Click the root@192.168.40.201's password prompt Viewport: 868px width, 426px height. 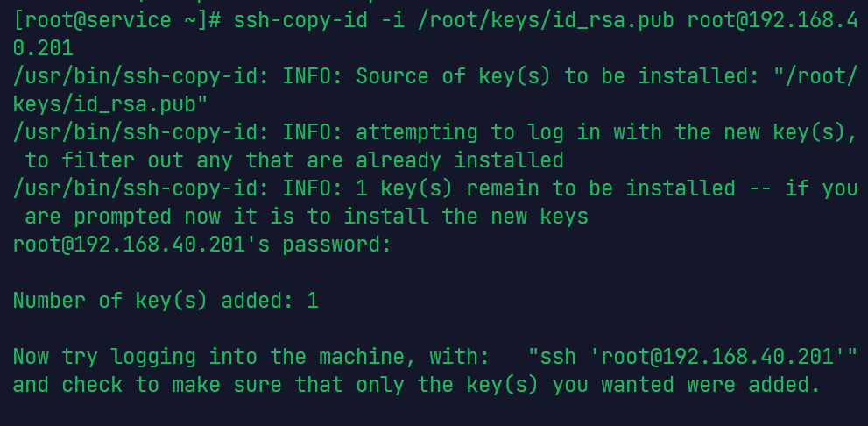[x=202, y=245]
